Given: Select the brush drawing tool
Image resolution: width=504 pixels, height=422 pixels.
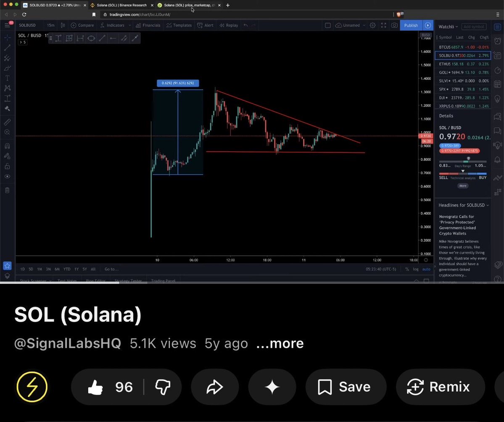Looking at the screenshot, I should pyautogui.click(x=7, y=68).
